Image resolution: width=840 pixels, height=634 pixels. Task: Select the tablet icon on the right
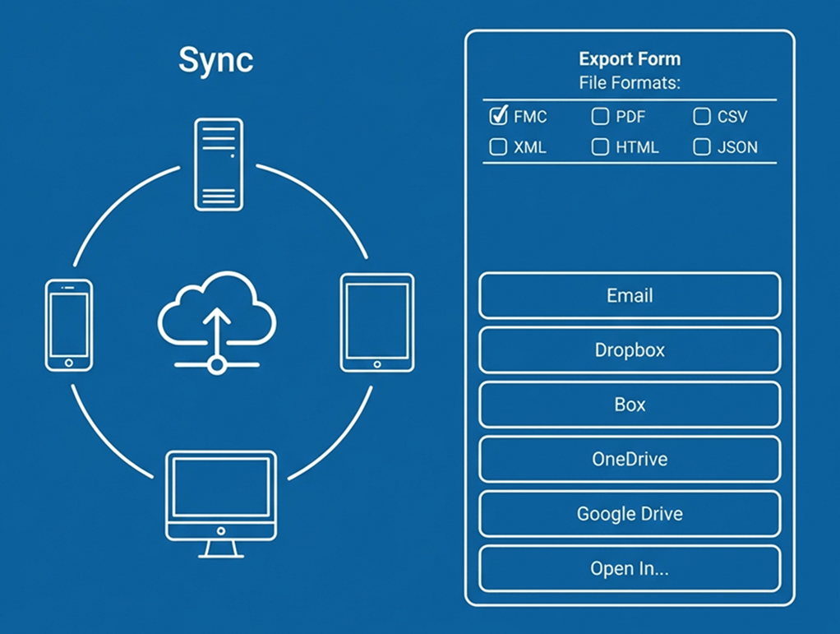(x=376, y=322)
